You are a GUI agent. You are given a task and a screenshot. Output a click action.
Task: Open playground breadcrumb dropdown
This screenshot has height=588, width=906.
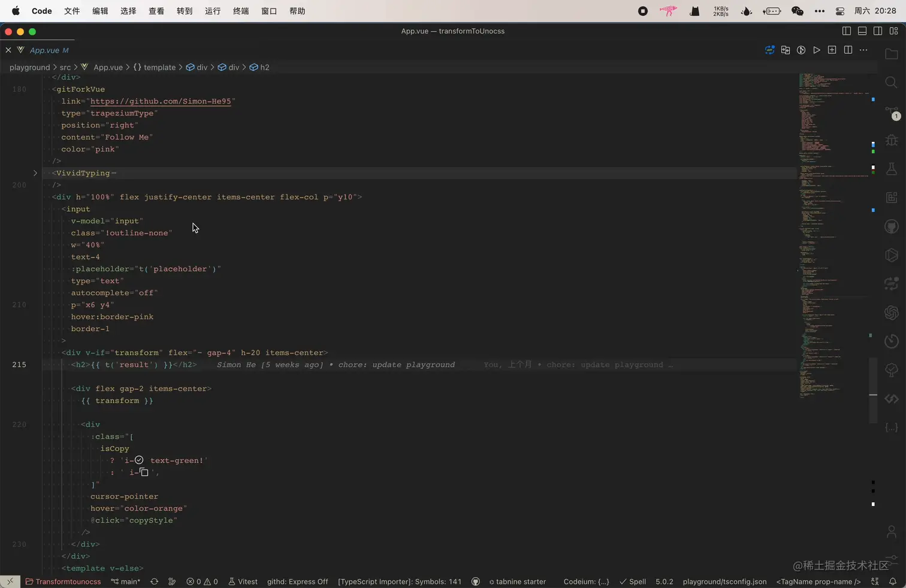[x=29, y=68]
